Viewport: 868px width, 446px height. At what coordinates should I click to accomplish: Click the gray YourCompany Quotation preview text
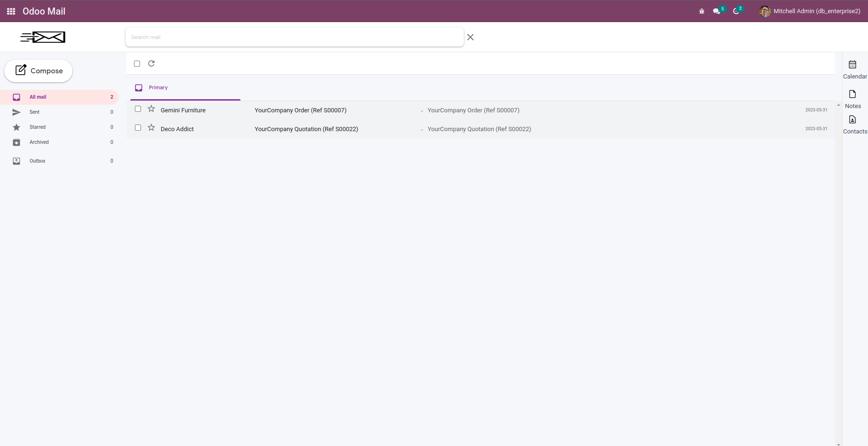click(x=479, y=129)
